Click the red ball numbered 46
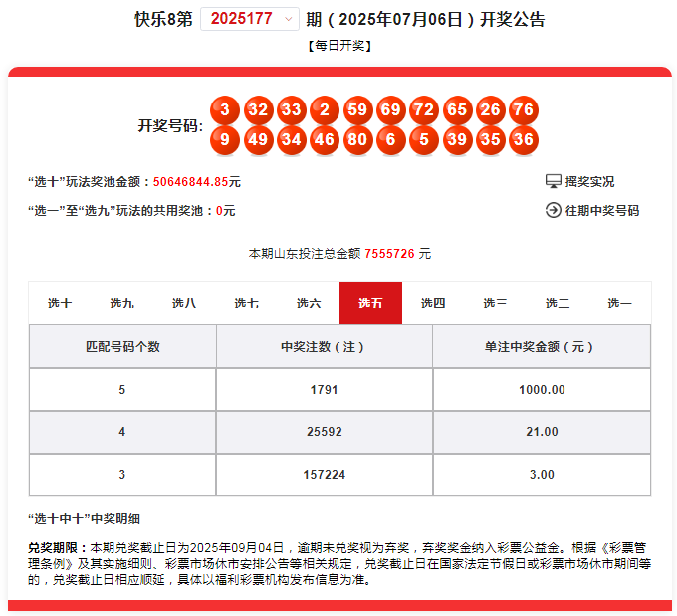The width and height of the screenshot is (677, 616). 325,140
